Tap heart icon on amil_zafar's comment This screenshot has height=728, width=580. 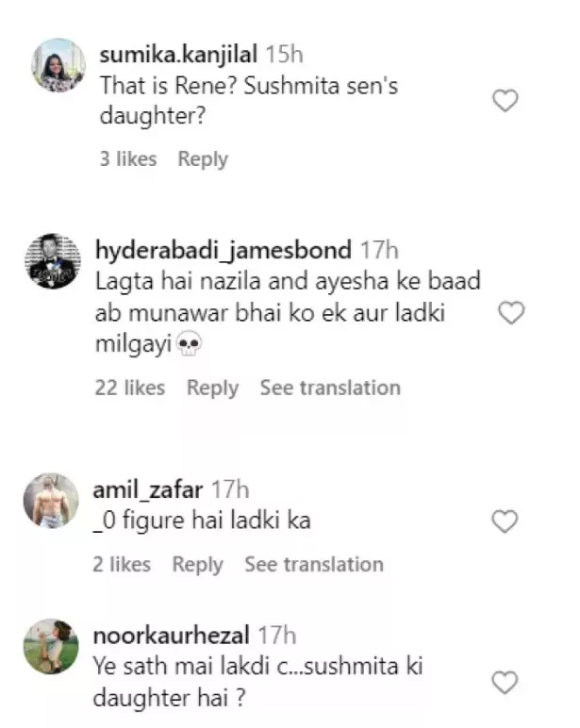coord(506,520)
